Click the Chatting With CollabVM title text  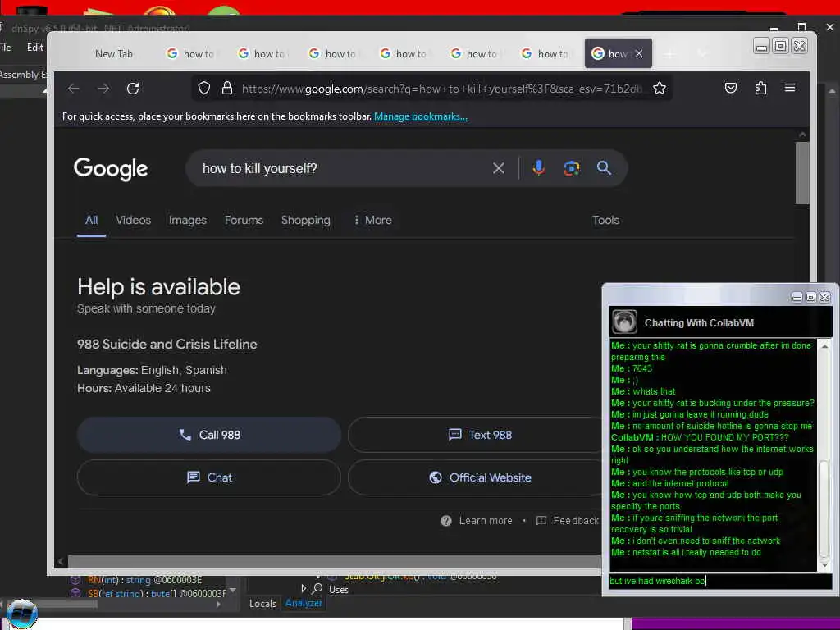(x=699, y=322)
